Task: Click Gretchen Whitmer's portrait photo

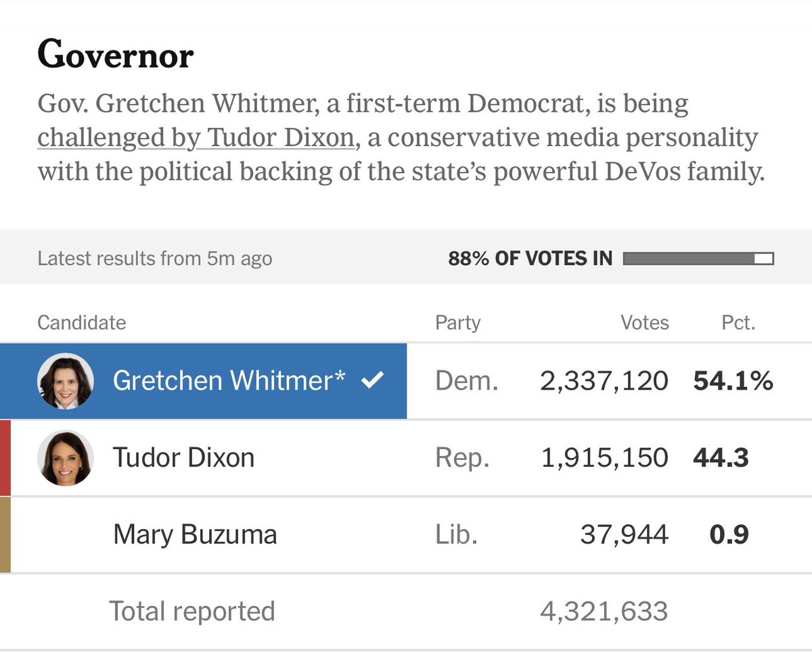Action: tap(65, 381)
